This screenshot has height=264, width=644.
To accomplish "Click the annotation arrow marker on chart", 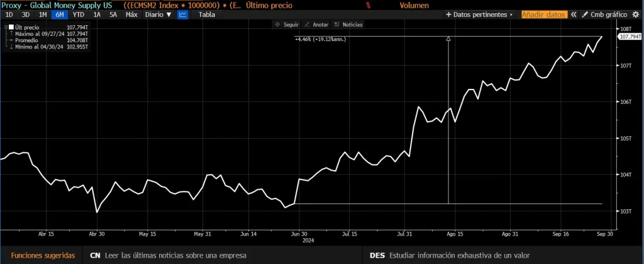I will [x=448, y=39].
